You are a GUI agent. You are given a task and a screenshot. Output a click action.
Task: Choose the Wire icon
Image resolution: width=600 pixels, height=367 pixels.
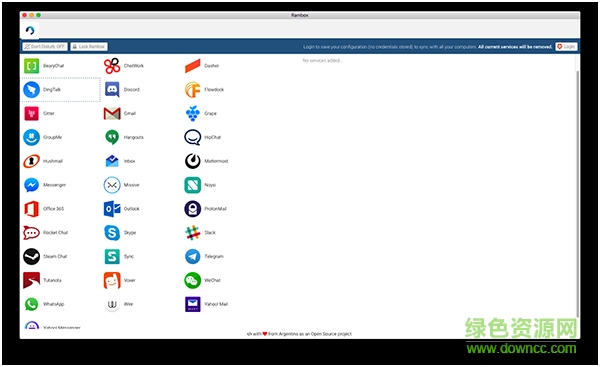112,304
